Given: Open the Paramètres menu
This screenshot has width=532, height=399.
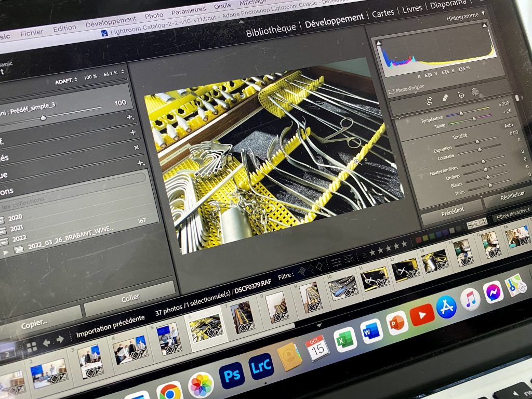Looking at the screenshot, I should tap(188, 10).
